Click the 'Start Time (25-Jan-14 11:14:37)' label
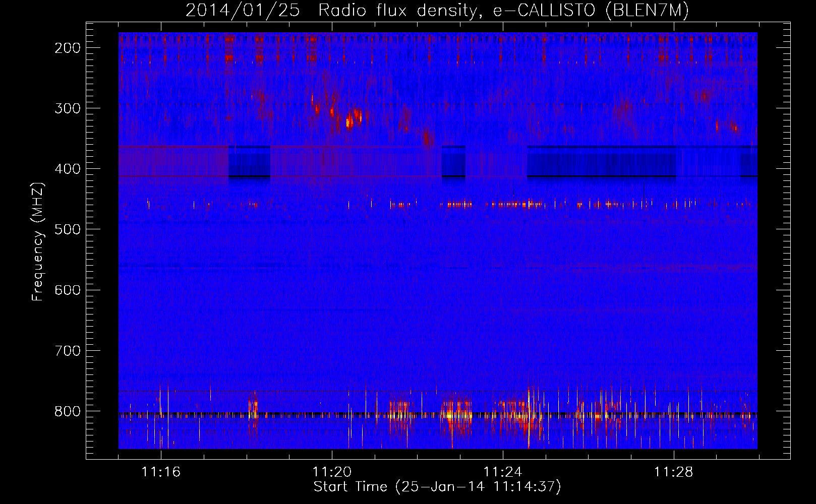 [x=437, y=487]
